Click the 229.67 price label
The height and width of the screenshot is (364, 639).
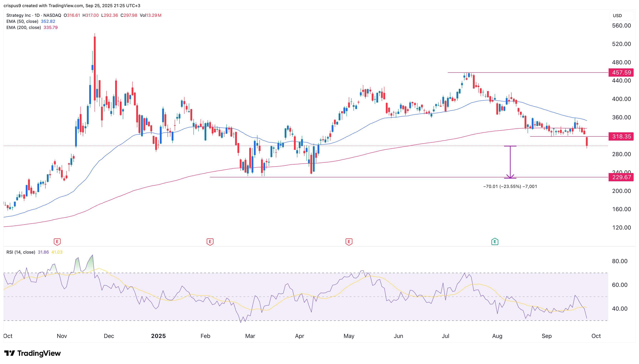(621, 177)
